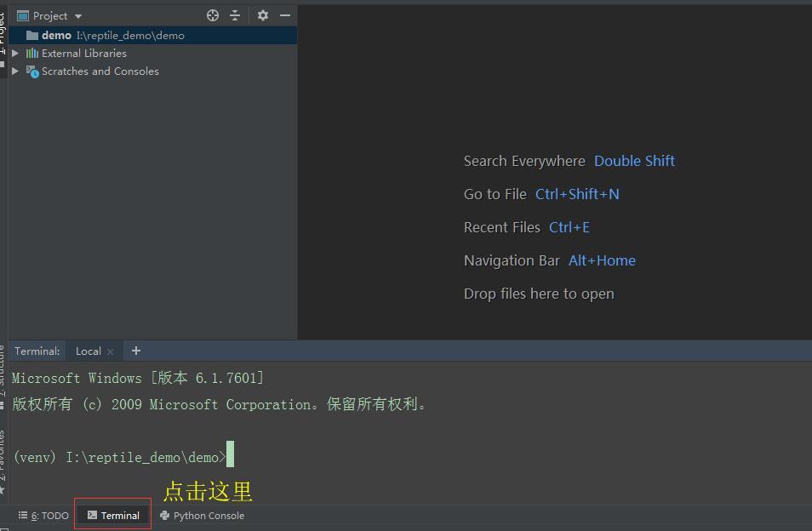
Task: Click the locate/scroll-from-source target icon
Action: coord(212,15)
